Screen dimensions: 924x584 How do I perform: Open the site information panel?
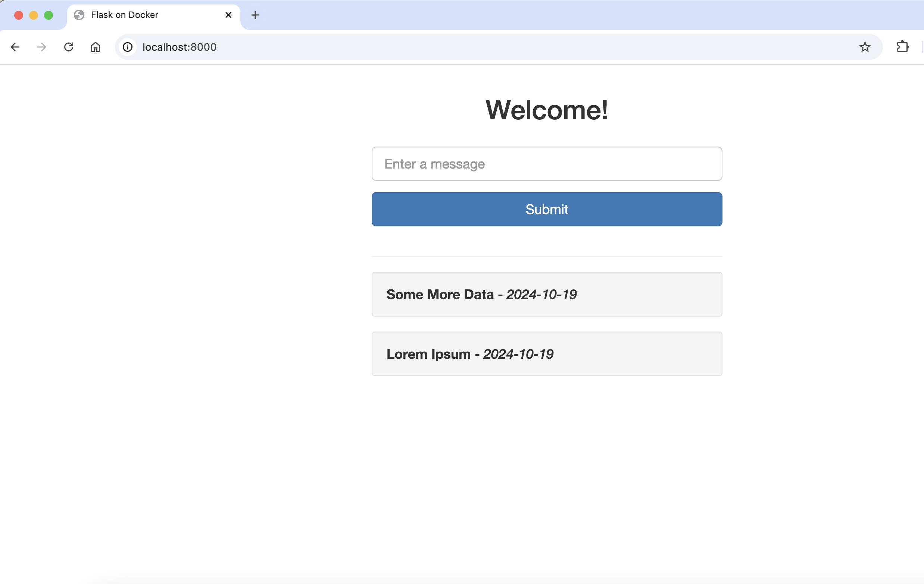point(127,47)
